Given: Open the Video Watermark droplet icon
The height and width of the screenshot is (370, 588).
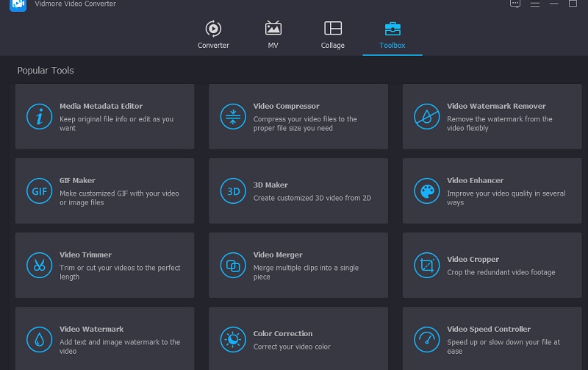Looking at the screenshot, I should pos(39,339).
